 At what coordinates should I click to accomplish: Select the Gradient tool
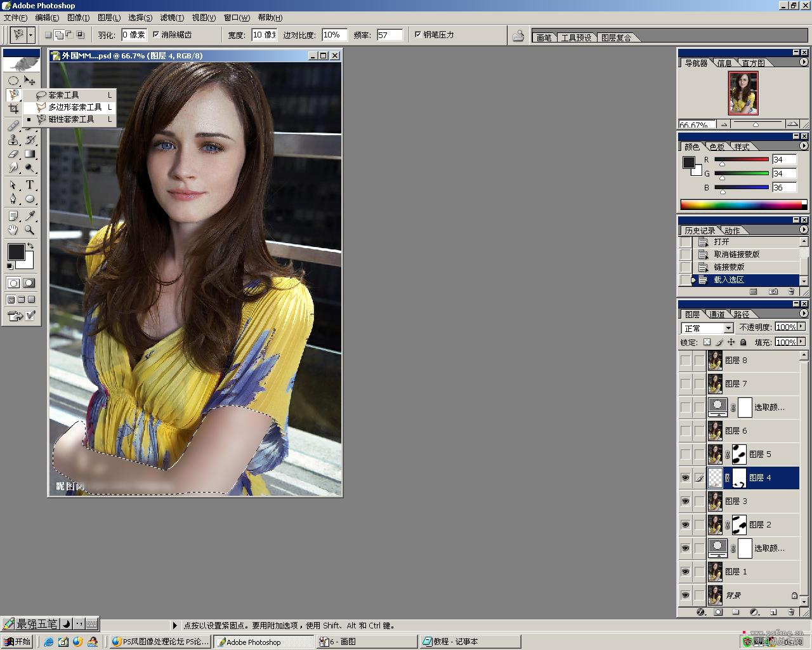[x=30, y=154]
